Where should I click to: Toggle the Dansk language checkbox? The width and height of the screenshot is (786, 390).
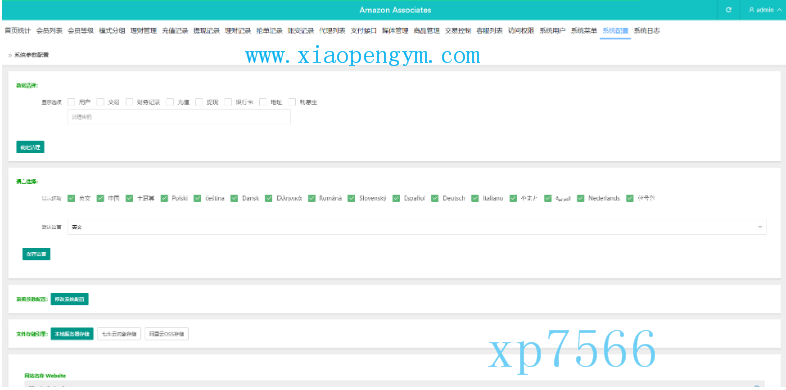coord(234,198)
